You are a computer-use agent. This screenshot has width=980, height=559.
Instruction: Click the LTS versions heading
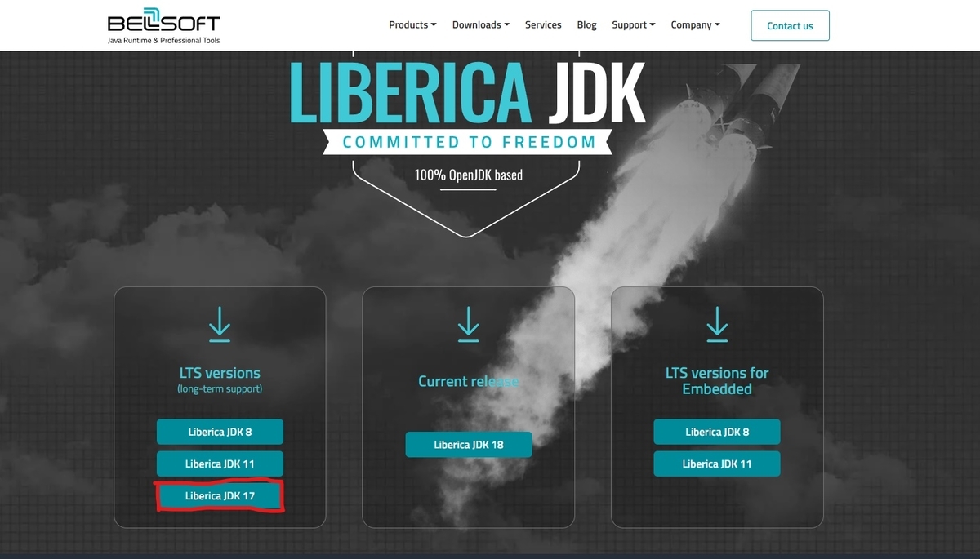click(220, 373)
